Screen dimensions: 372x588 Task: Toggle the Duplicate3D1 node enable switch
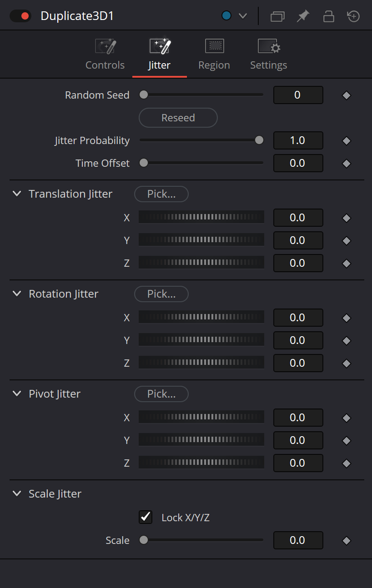click(20, 16)
